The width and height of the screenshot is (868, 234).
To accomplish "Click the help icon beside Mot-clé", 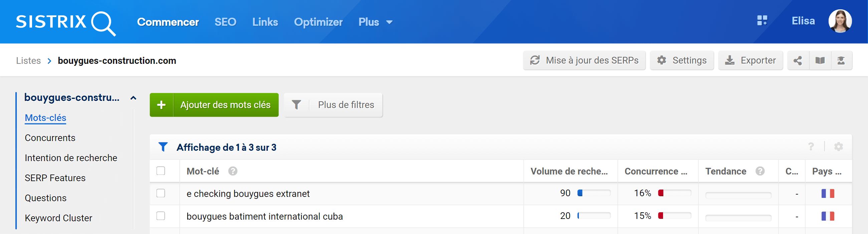I will pyautogui.click(x=233, y=171).
